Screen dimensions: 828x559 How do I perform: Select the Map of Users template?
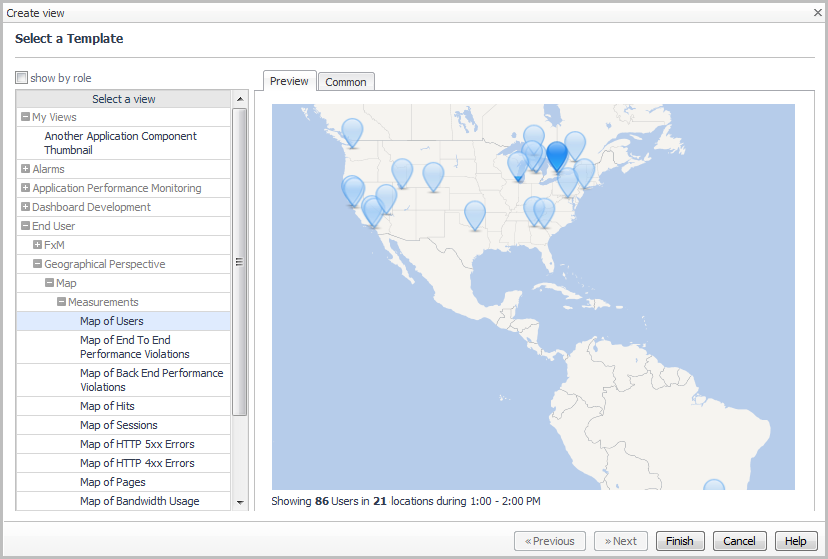click(x=124, y=321)
